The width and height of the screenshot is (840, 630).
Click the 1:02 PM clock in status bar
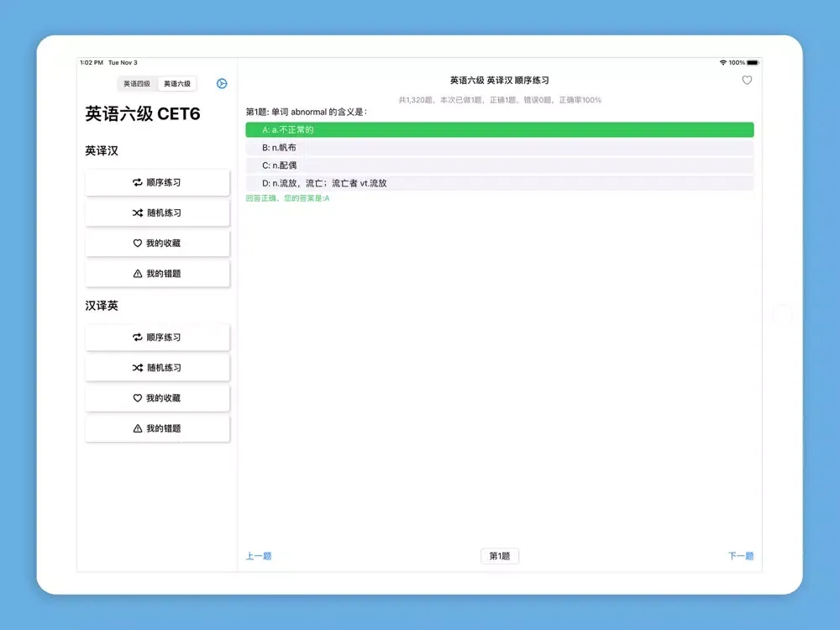point(92,63)
